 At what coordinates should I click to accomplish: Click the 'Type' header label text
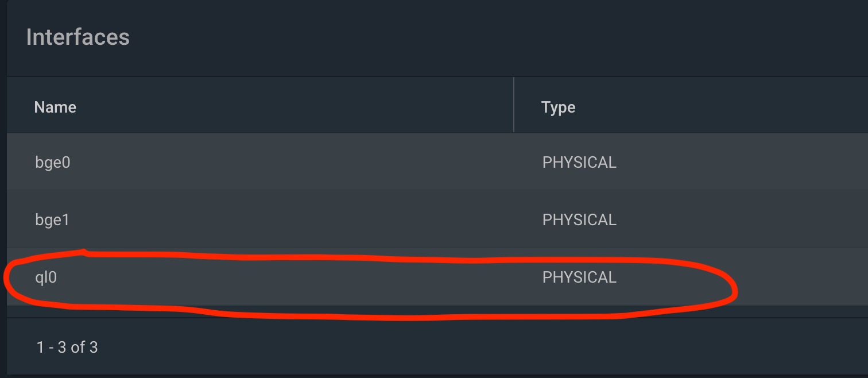coord(558,107)
